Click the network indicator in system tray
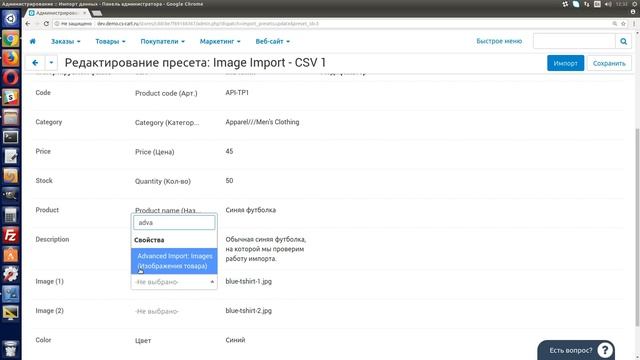The height and width of the screenshot is (360, 640). tap(587, 4)
